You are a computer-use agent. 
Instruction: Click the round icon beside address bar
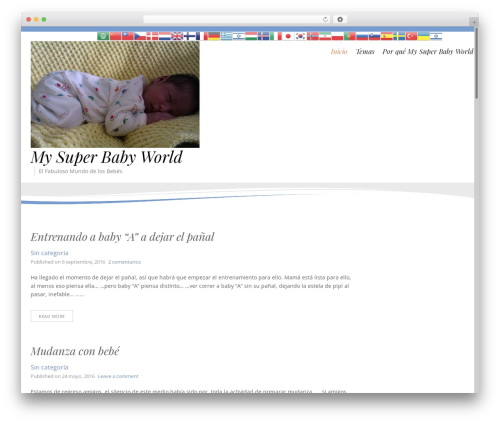340,19
